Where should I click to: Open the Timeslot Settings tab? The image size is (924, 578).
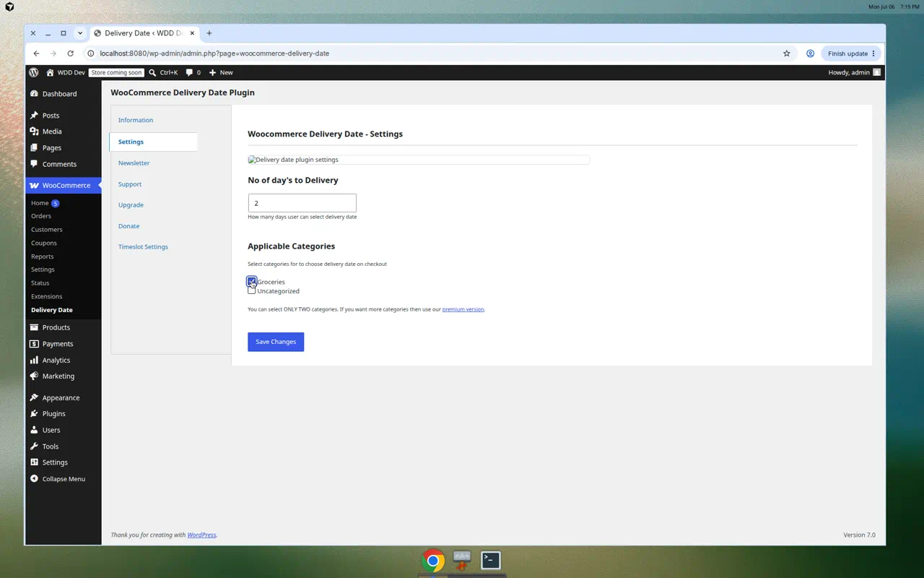143,247
